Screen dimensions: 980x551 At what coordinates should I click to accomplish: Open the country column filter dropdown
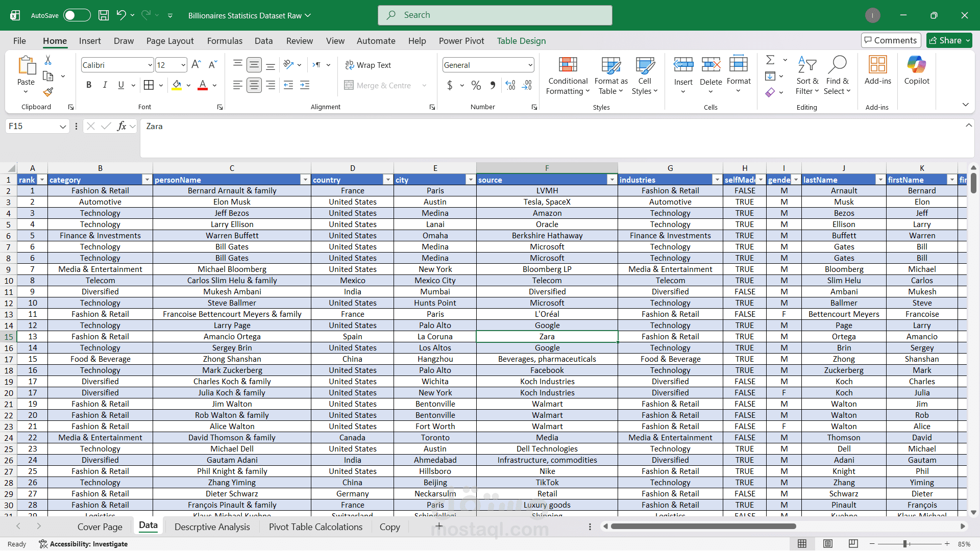pyautogui.click(x=388, y=180)
